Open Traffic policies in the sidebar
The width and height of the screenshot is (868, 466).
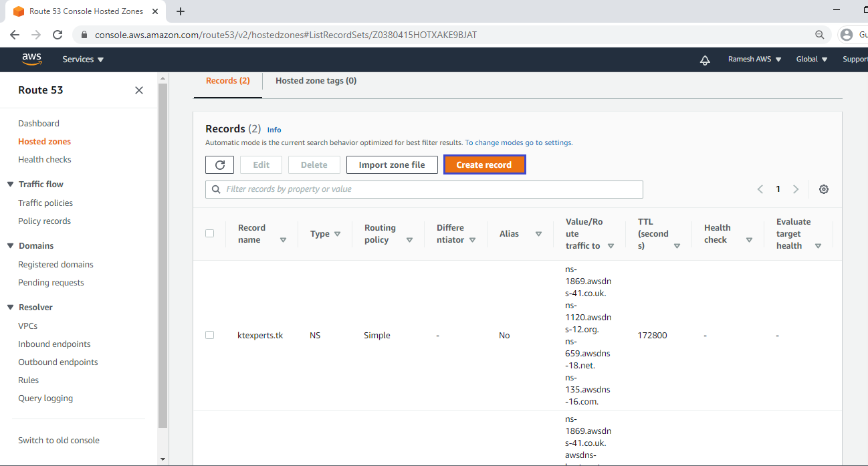(x=45, y=203)
